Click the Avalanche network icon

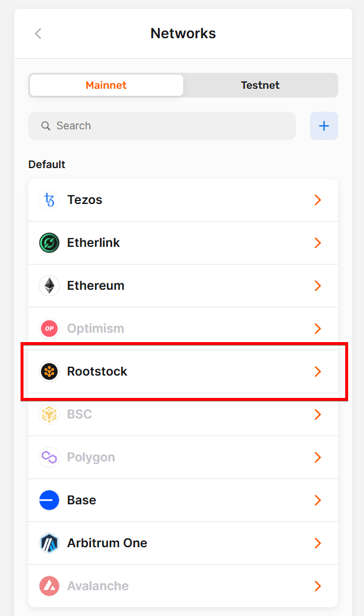pos(49,586)
